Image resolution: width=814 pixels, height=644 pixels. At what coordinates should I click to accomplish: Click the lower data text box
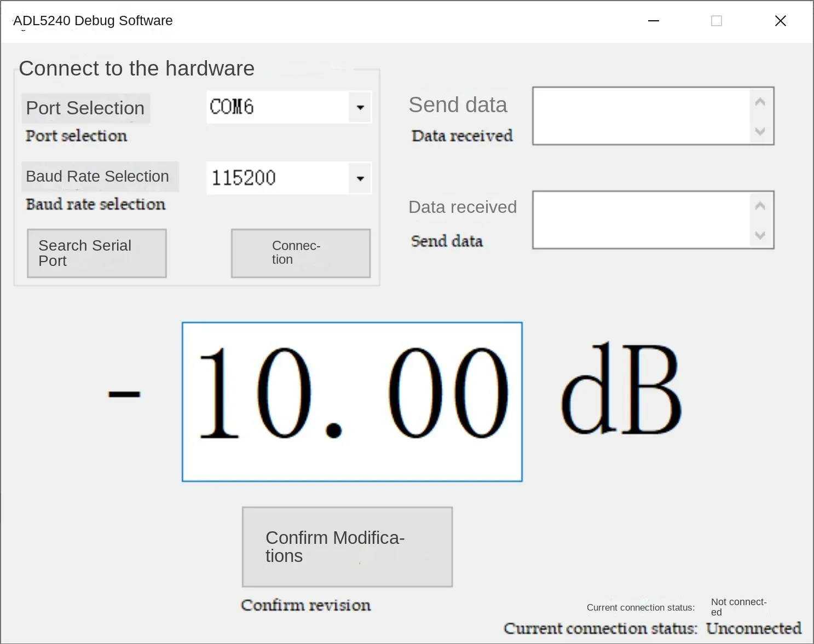653,220
